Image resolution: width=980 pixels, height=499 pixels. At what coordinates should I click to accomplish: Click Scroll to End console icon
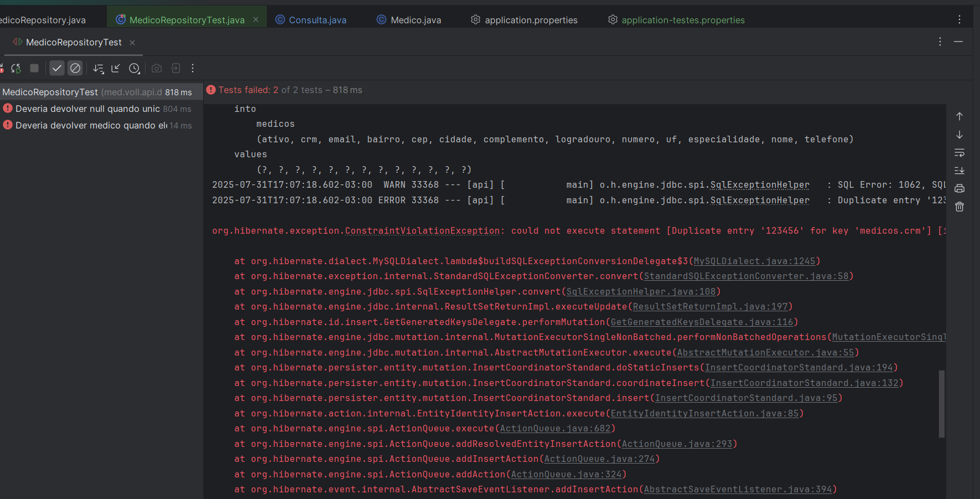960,171
